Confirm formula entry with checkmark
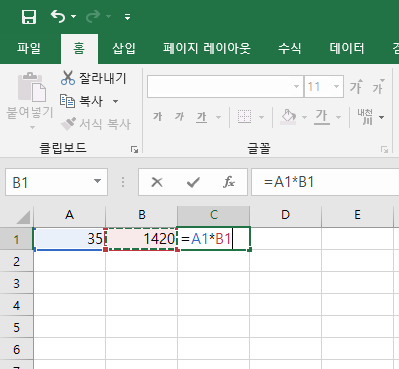Image resolution: width=399 pixels, height=369 pixels. [x=193, y=182]
